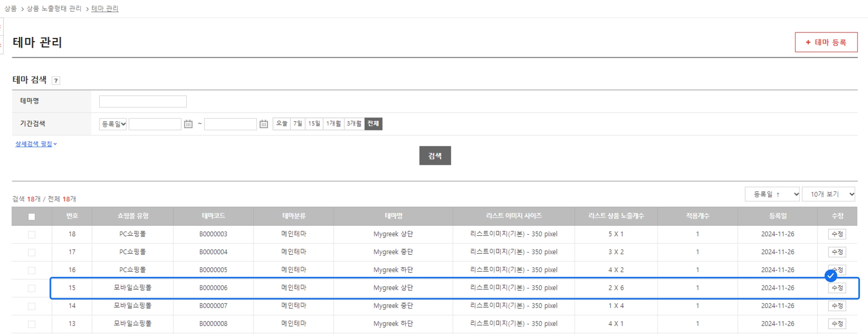
Task: Open the 등록일 sort order dropdown
Action: [x=772, y=195]
